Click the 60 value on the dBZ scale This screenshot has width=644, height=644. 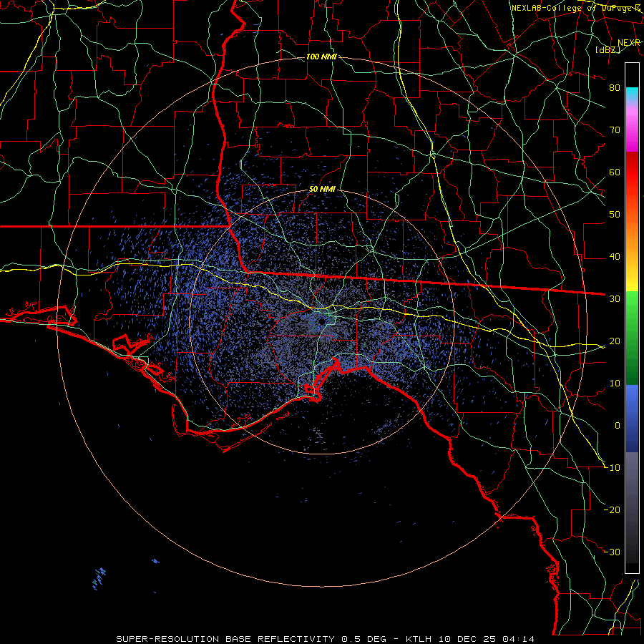[x=615, y=172]
